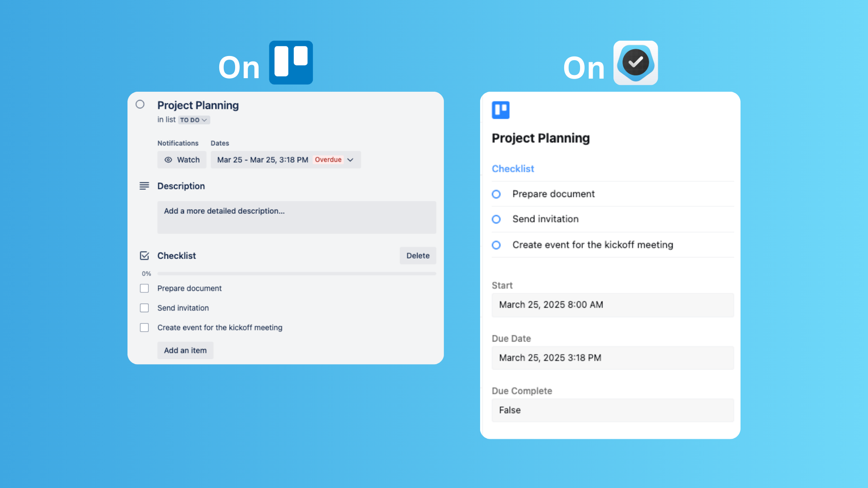Image resolution: width=868 pixels, height=488 pixels.
Task: Toggle Prepare document circle in right panel
Action: [496, 194]
